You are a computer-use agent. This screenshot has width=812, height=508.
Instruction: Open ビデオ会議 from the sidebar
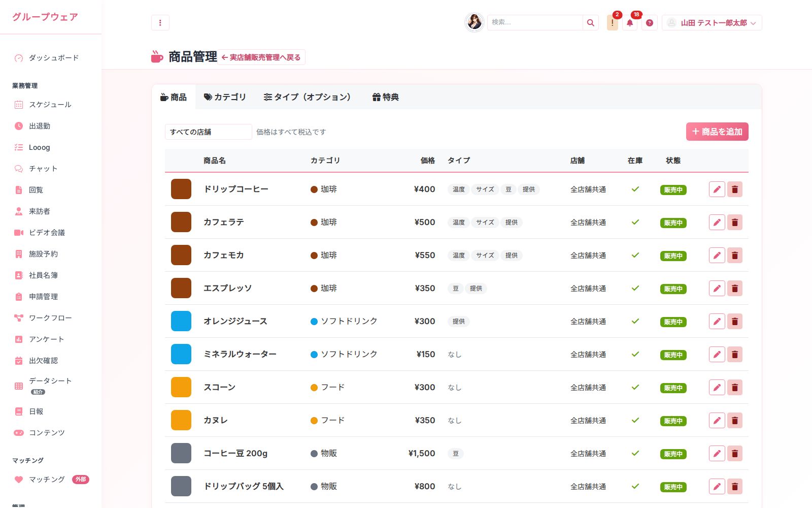(x=51, y=233)
